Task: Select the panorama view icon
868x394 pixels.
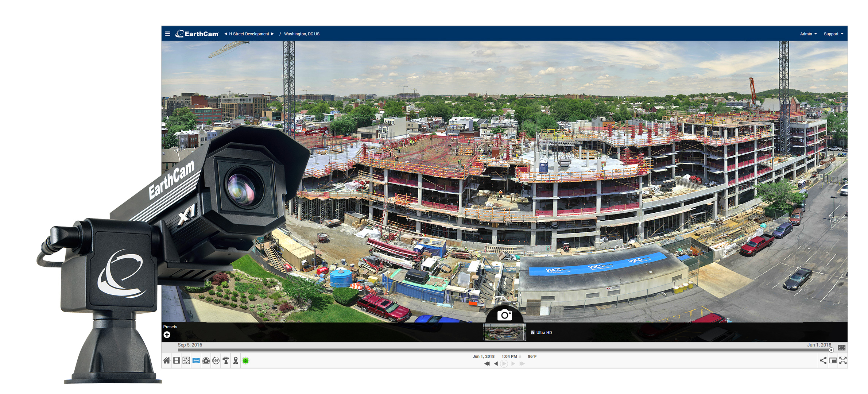Action: pyautogui.click(x=196, y=360)
